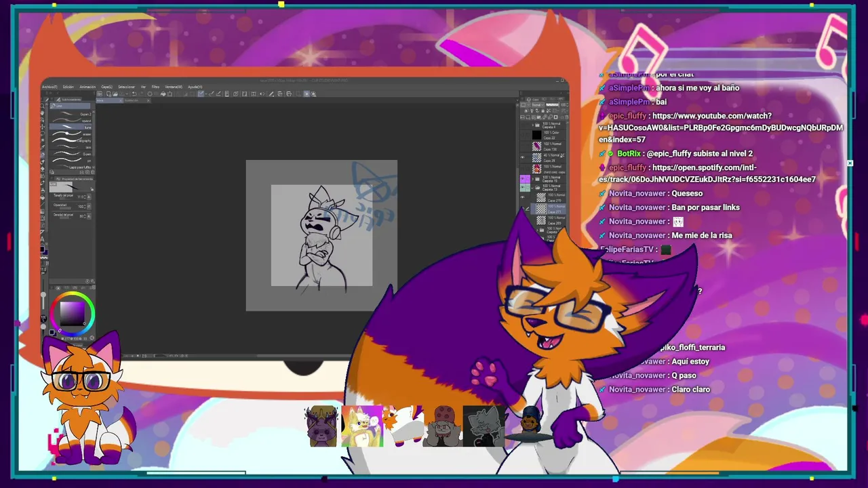
Task: Open the layer blend mode Normal dropdown
Action: coord(538,104)
